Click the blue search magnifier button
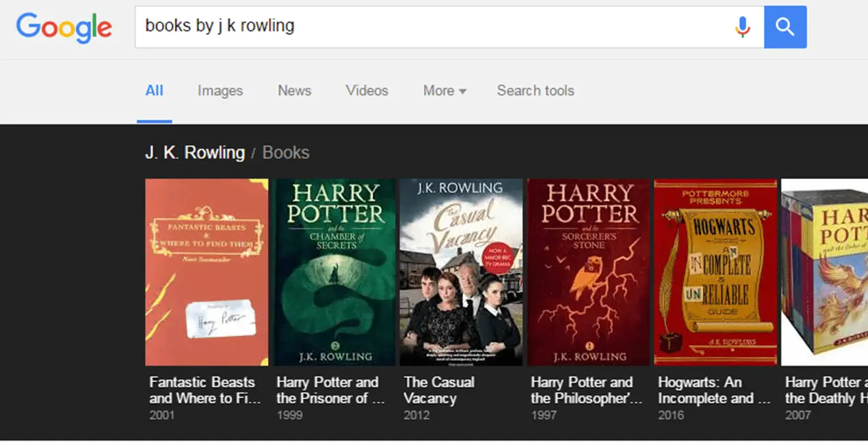The width and height of the screenshot is (868, 447). pos(785,27)
